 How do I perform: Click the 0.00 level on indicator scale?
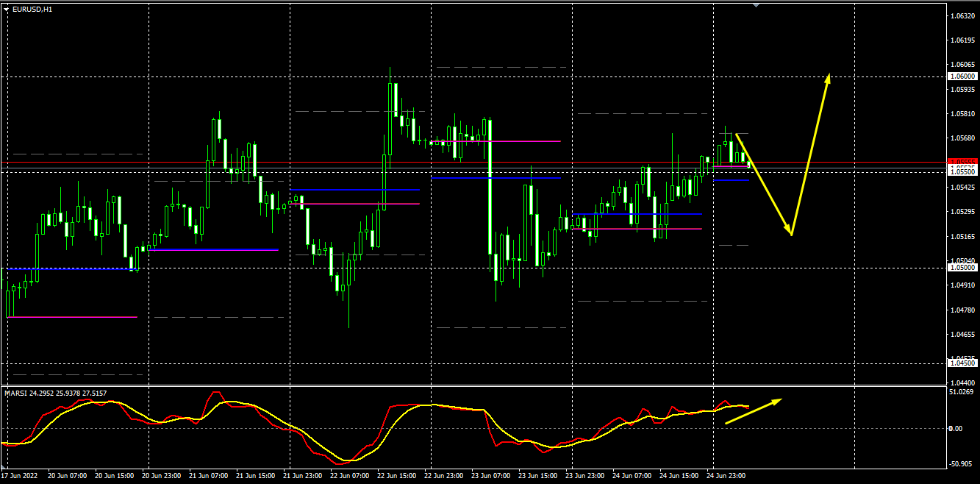[x=956, y=428]
